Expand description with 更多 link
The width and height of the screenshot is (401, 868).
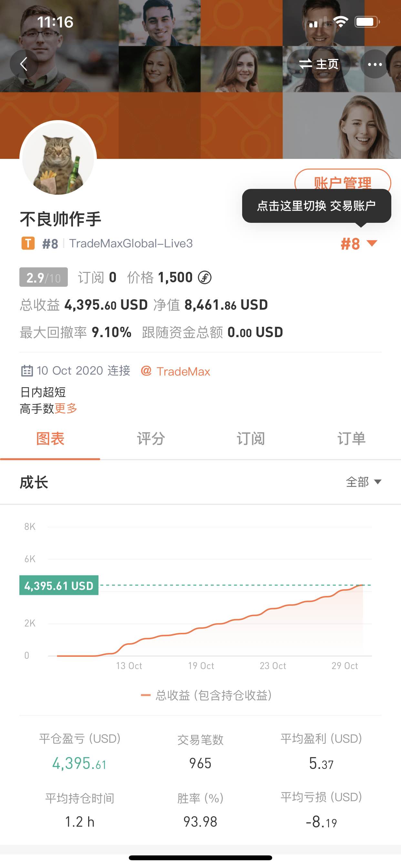pos(66,409)
